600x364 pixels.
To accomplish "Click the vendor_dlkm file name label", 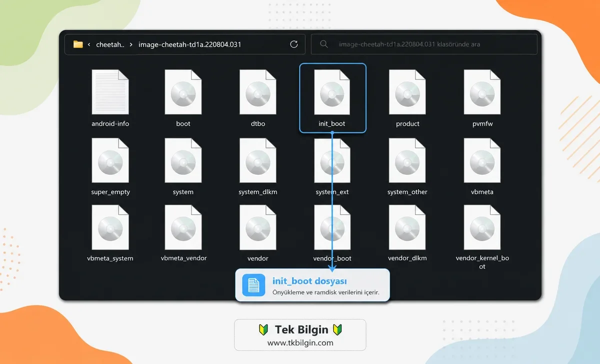I will pyautogui.click(x=407, y=259).
